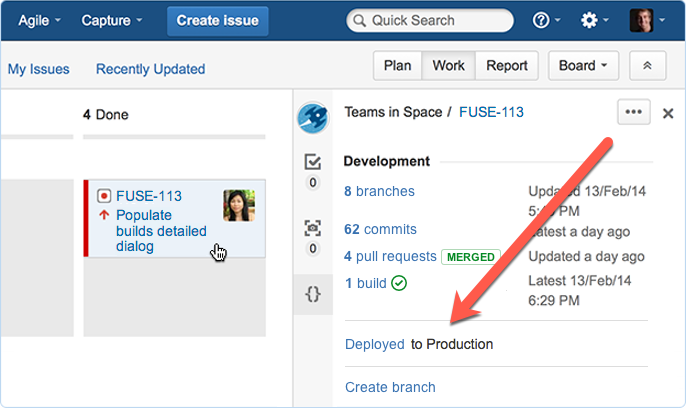Close the issue detail panel
The width and height of the screenshot is (686, 408).
click(668, 113)
